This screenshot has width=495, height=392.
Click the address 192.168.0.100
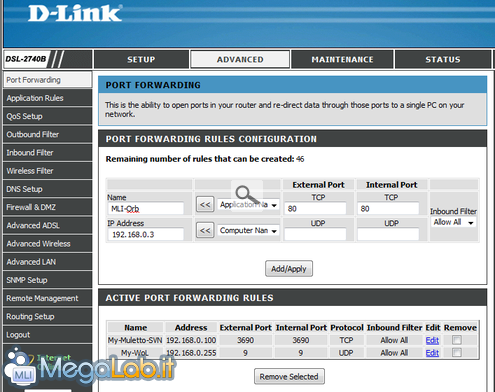pos(191,340)
